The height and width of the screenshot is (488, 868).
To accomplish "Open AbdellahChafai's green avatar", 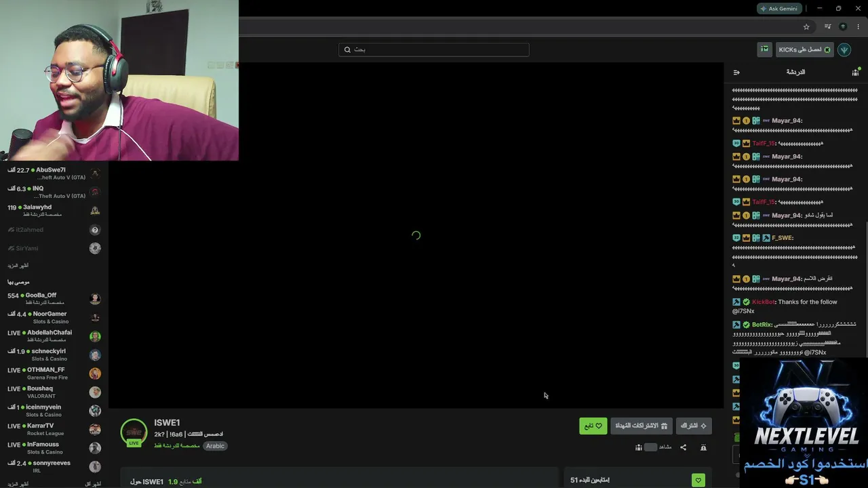I will (x=95, y=336).
